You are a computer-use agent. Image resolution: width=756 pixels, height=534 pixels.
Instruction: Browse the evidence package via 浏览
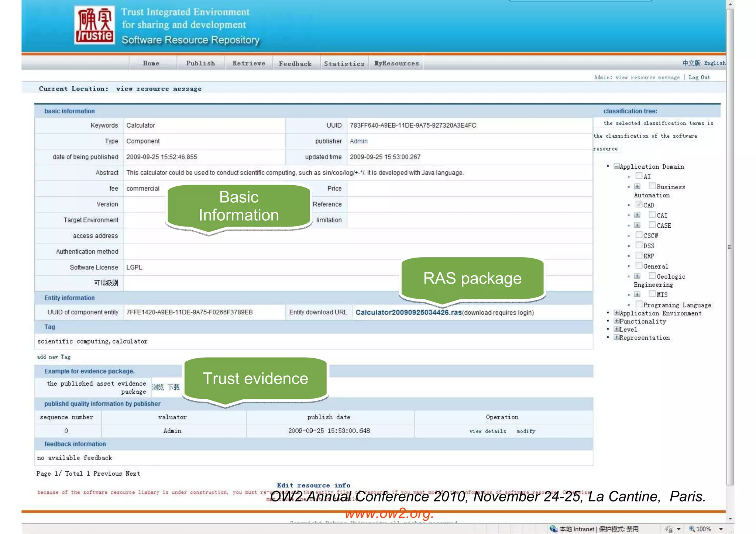click(158, 387)
